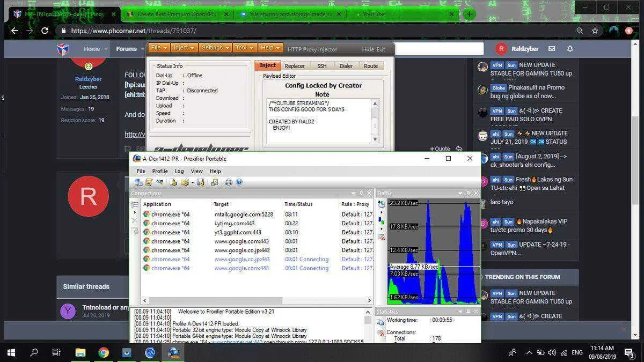Open Proxy Servers icon in Proxifier toolbar

(138, 182)
